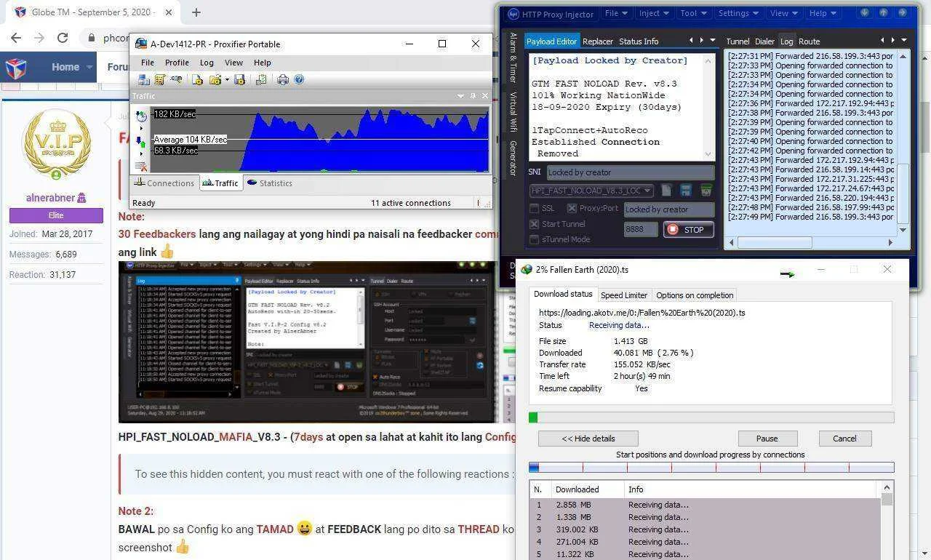Click Home in the forum navigation
Viewport: 931px width, 560px height.
[65, 67]
